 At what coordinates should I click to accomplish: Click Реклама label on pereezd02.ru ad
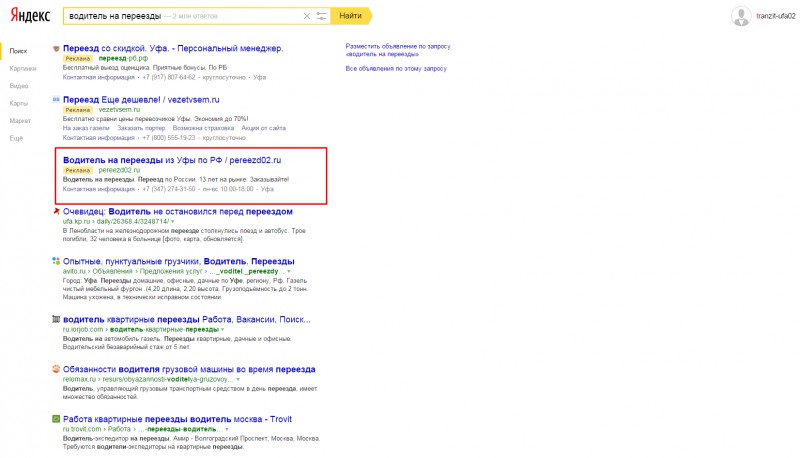78,170
